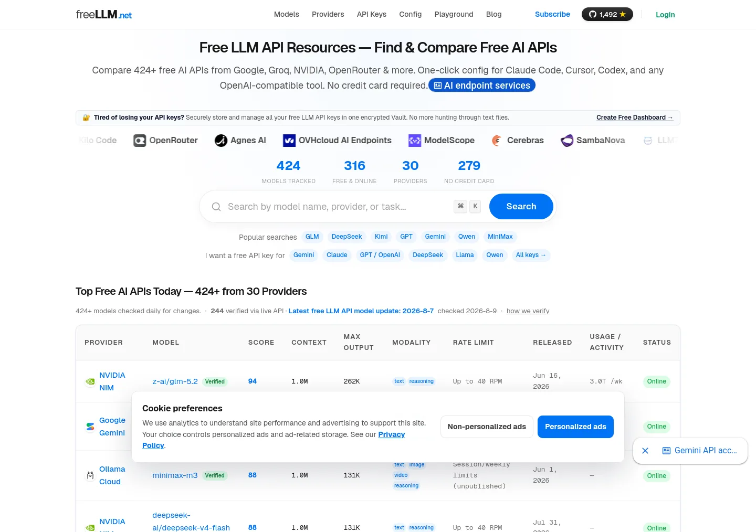The width and height of the screenshot is (756, 532).
Task: Open Latest free LLM API model update link
Action: (x=361, y=311)
